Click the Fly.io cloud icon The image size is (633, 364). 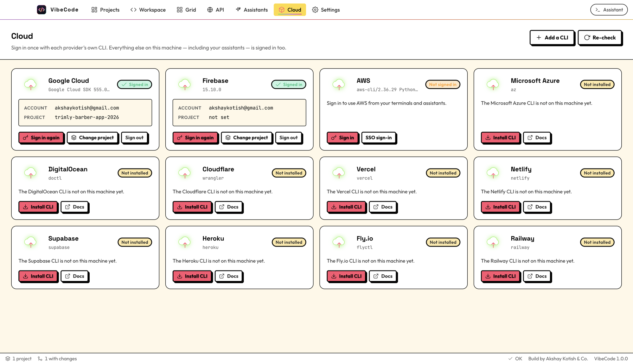point(339,242)
